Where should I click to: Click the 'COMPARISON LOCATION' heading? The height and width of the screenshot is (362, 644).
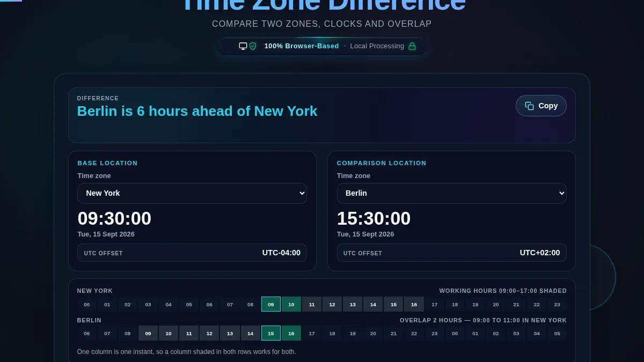[x=382, y=163]
